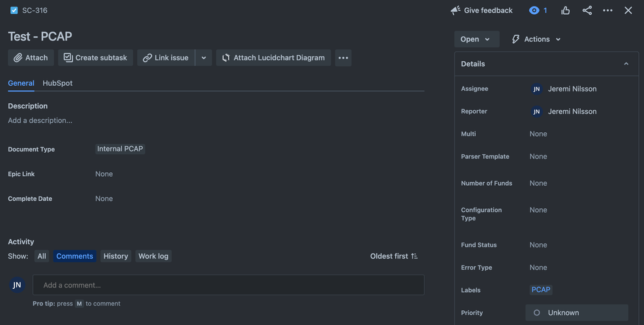Screen dimensions: 644x325
Task: Click the thumbs-up vote icon
Action: (565, 10)
